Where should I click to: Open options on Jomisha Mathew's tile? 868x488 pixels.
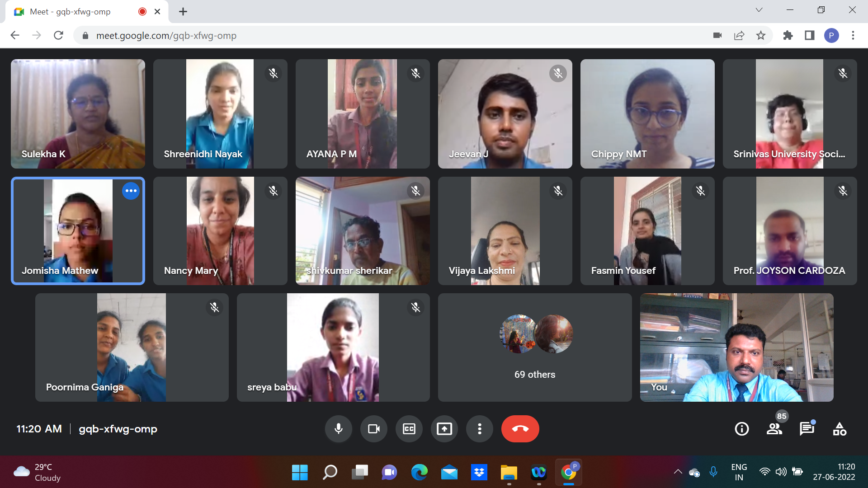[x=131, y=191]
